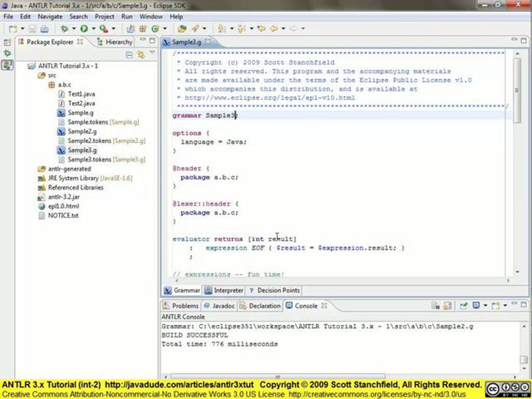
Task: Close the Console view tab
Action: [x=324, y=305]
